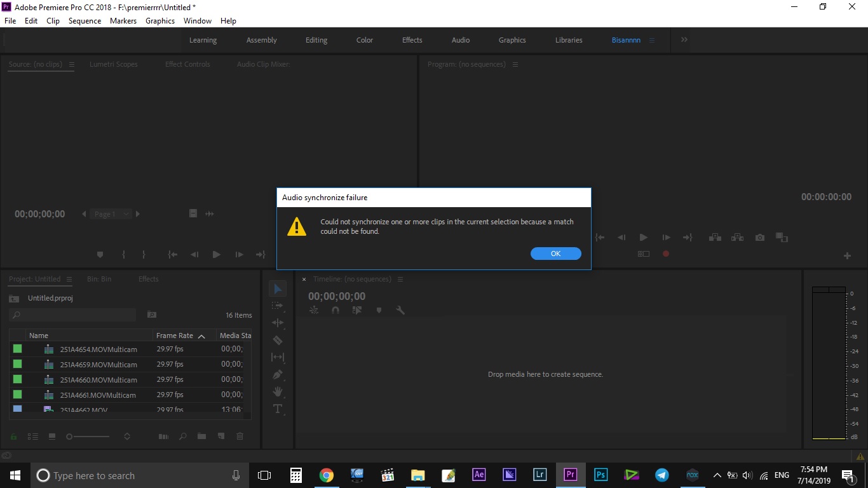Play in Source monitor

[216, 254]
